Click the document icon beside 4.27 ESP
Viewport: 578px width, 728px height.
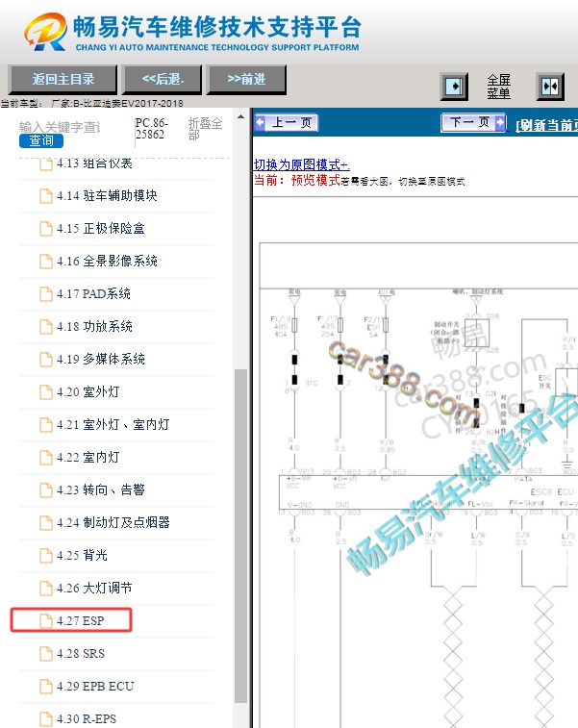pos(46,620)
